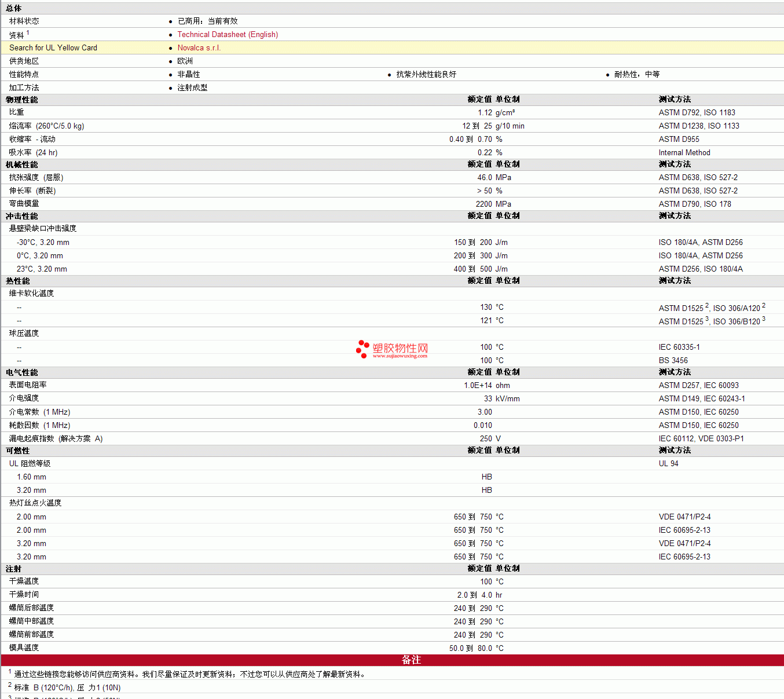This screenshot has height=699, width=784.
Task: Click the 机械性能 section header
Action: 22,164
